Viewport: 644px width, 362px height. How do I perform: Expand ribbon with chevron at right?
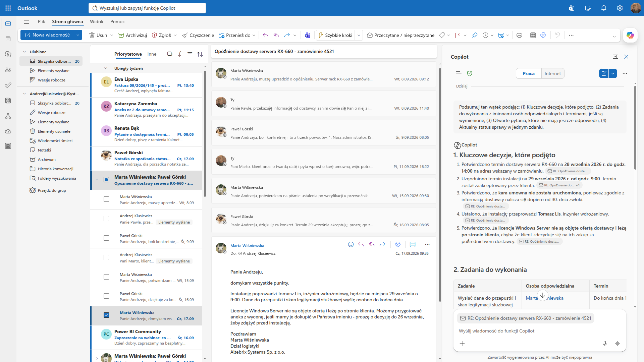(614, 36)
